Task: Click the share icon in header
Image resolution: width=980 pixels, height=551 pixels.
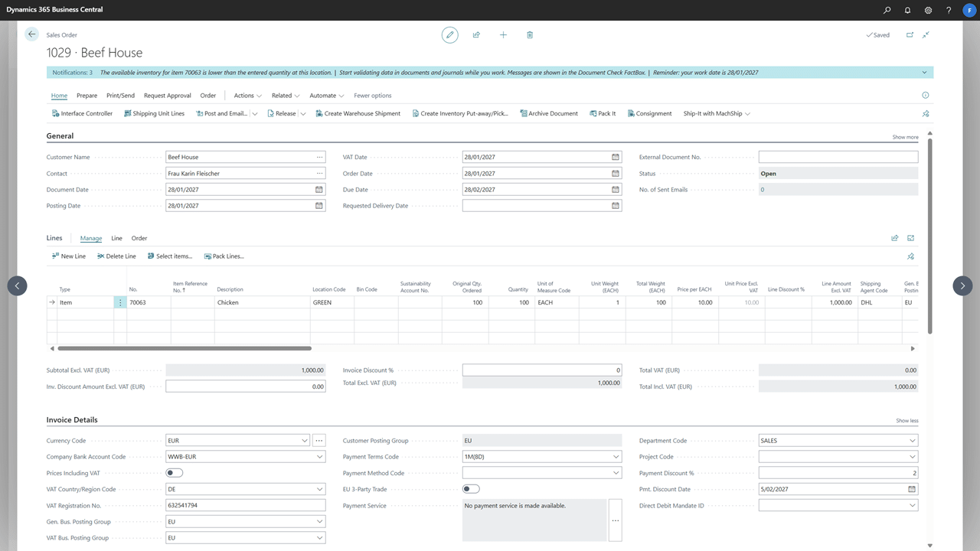Action: [476, 34]
